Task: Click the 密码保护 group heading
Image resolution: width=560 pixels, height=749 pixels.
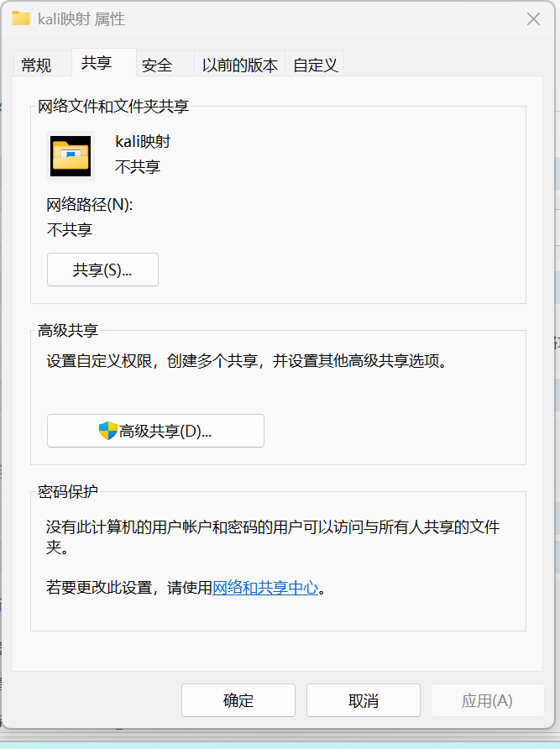Action: [68, 491]
